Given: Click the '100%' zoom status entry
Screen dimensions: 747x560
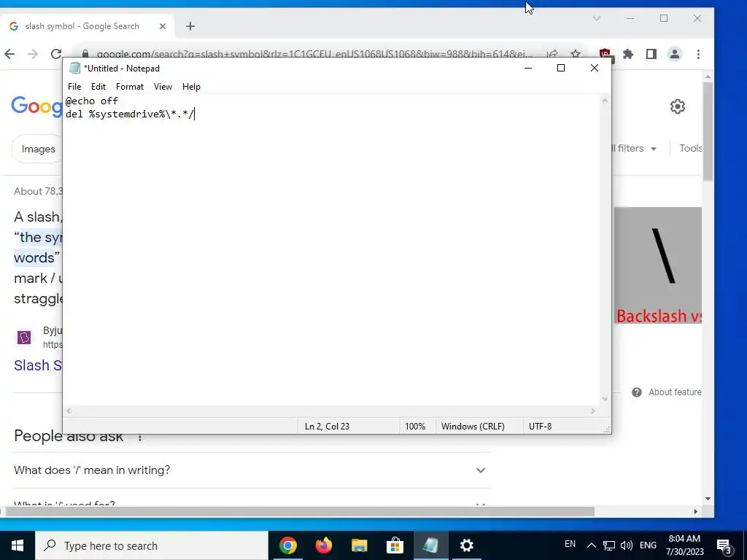Looking at the screenshot, I should (415, 426).
